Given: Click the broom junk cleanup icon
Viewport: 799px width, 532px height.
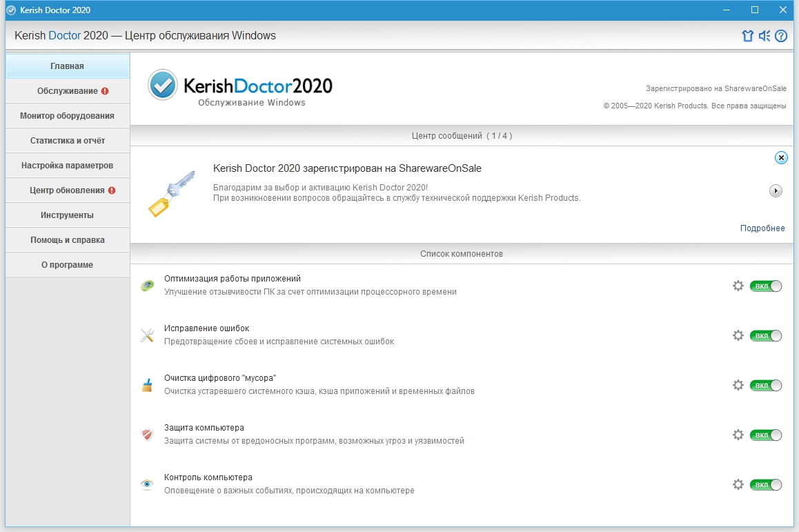Looking at the screenshot, I should coord(147,385).
